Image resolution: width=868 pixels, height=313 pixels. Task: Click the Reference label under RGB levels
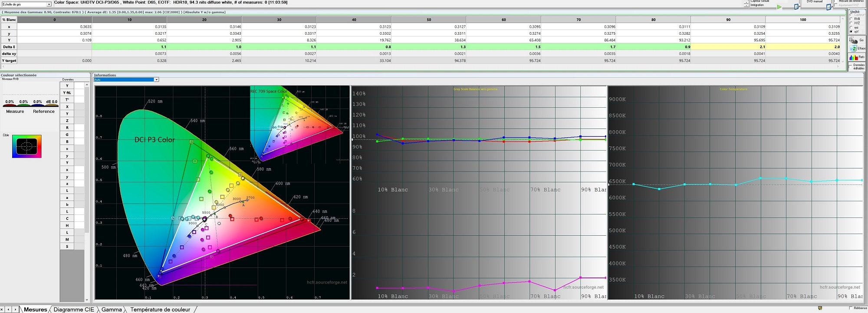tap(44, 112)
